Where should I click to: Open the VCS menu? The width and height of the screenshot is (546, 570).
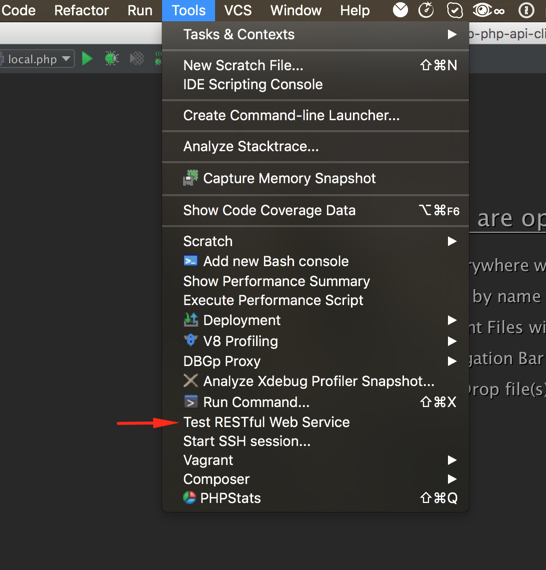pos(238,10)
